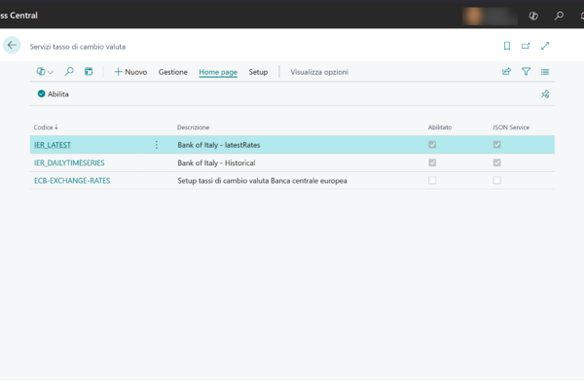Create new entry with Nuovo
This screenshot has width=584, height=392.
pyautogui.click(x=130, y=72)
